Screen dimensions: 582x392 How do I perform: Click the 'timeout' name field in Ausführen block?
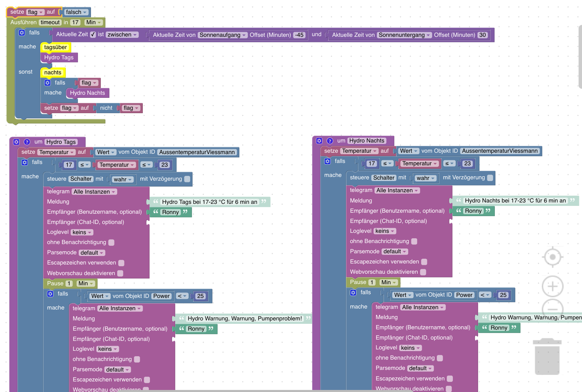pyautogui.click(x=50, y=22)
